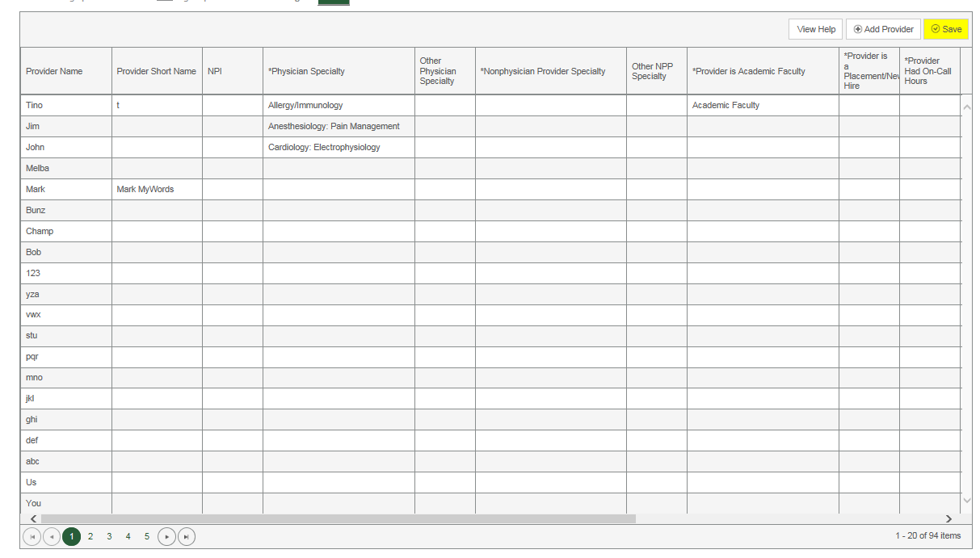Click the horizontal scrollbar left arrow

(x=33, y=518)
